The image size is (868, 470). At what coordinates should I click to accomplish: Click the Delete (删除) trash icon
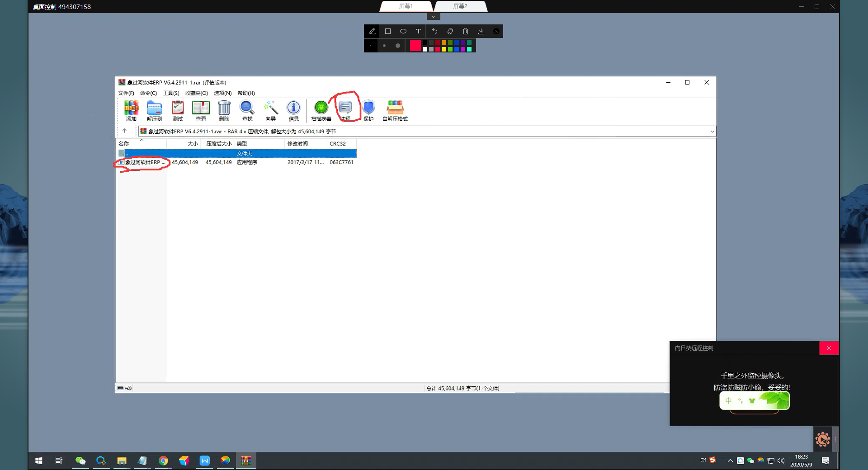pos(224,111)
